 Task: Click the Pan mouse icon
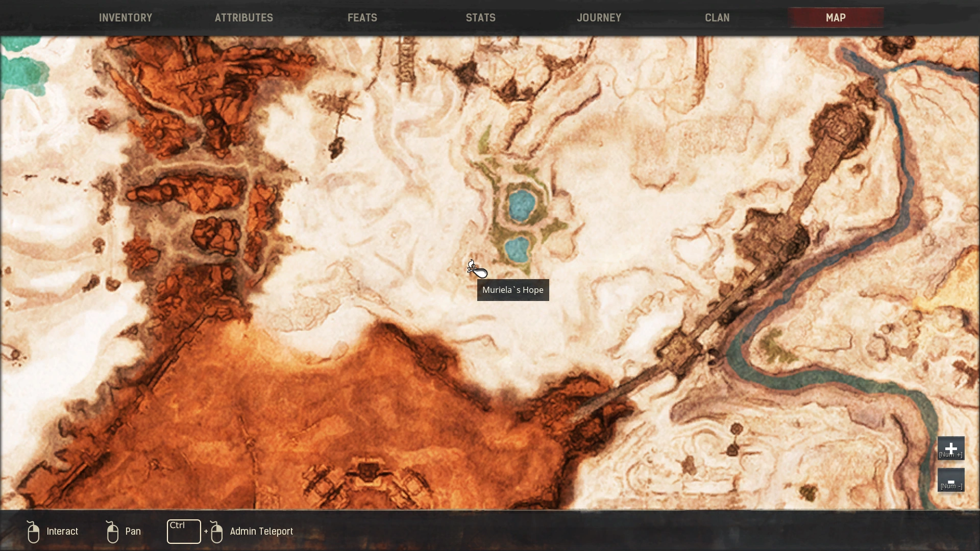(x=112, y=532)
